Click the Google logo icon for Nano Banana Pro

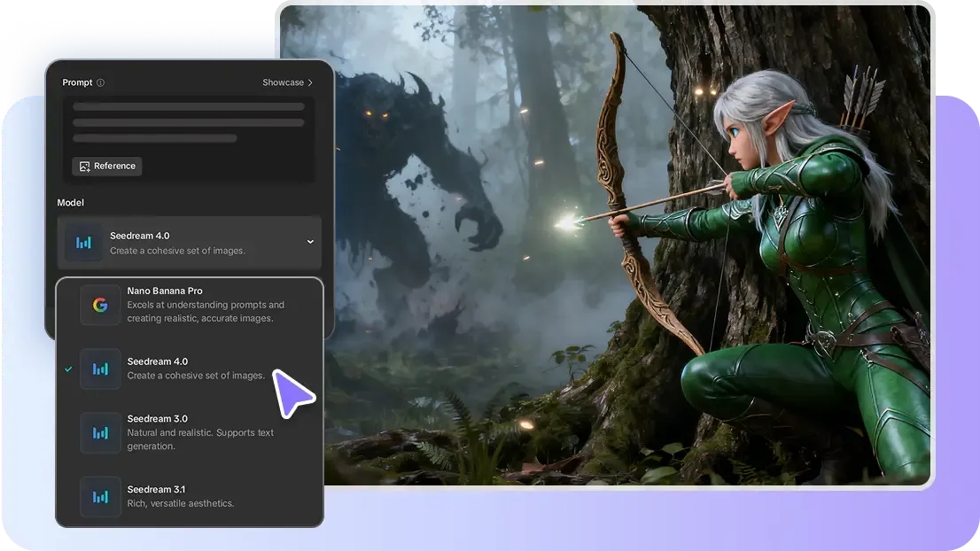click(x=100, y=305)
